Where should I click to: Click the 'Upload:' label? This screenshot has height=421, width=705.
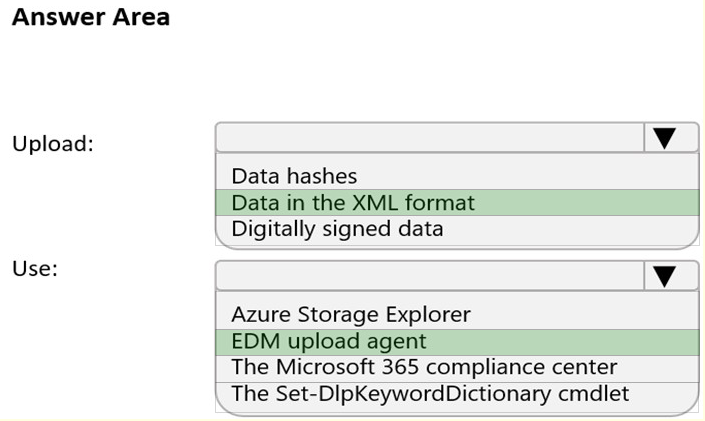[x=52, y=143]
